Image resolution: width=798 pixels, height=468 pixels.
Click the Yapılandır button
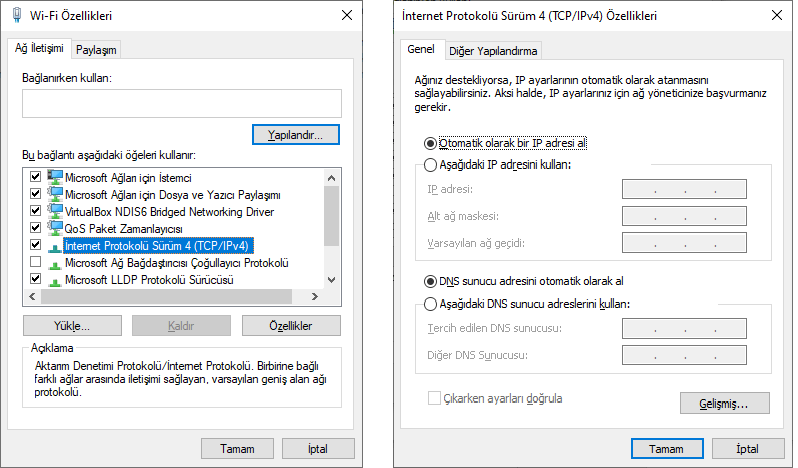click(x=296, y=134)
